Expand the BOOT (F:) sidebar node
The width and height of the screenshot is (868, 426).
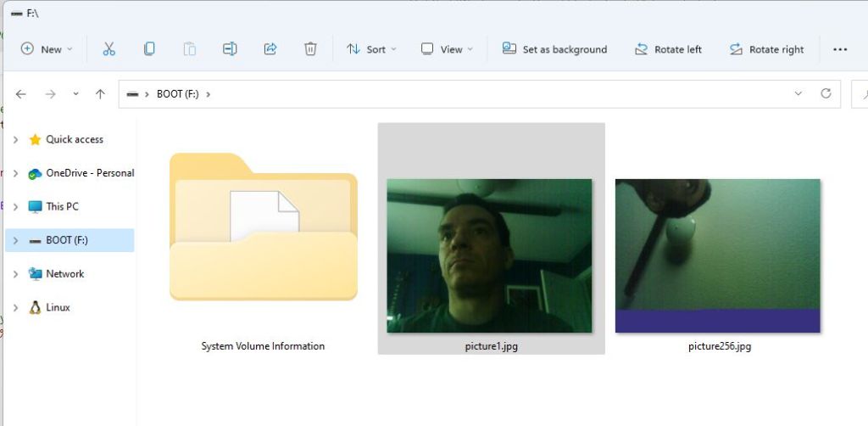click(x=15, y=240)
